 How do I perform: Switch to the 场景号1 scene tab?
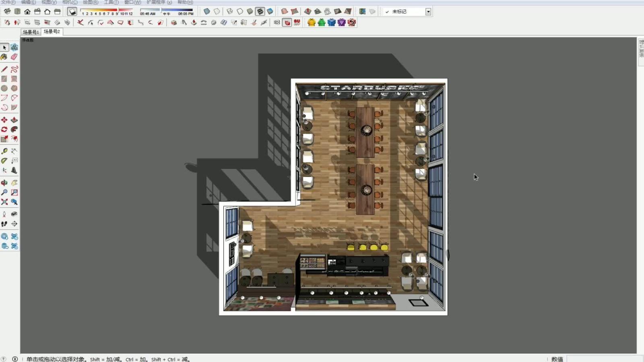31,32
